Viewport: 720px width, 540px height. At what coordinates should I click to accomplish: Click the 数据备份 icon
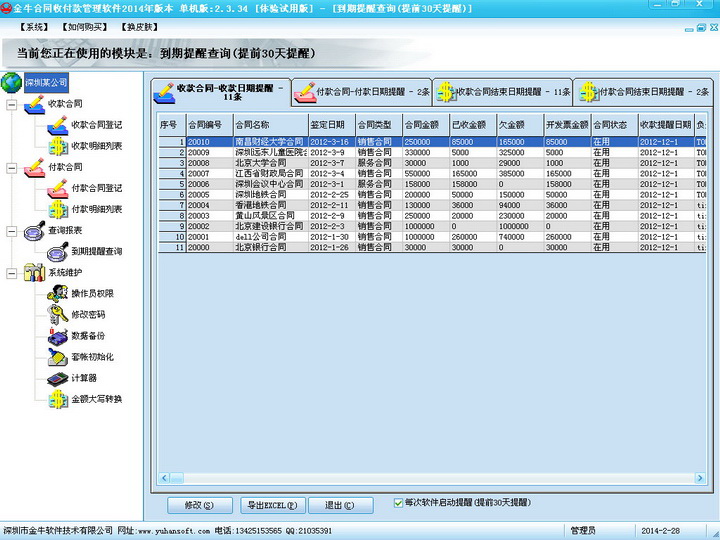[x=56, y=336]
